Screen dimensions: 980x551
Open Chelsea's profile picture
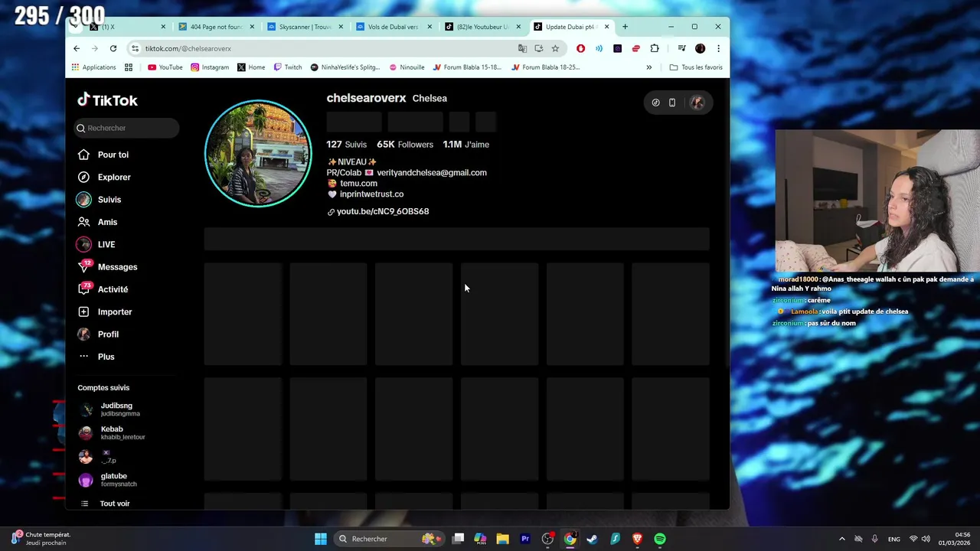(x=258, y=154)
